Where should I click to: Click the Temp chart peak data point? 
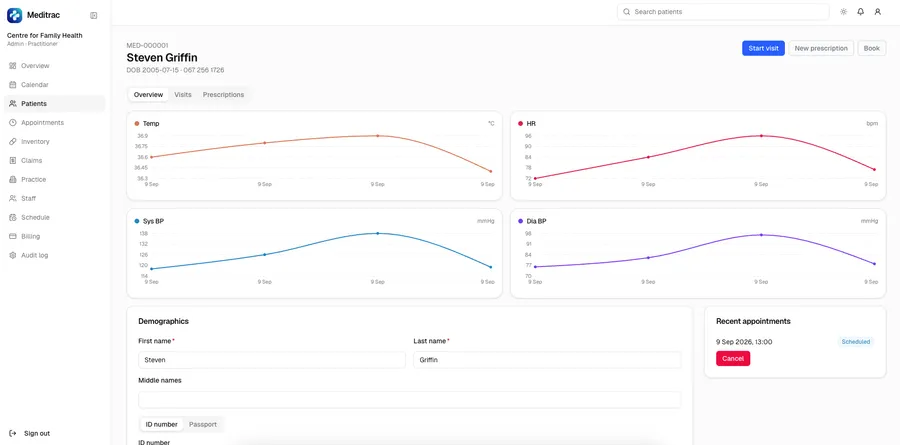tap(378, 136)
